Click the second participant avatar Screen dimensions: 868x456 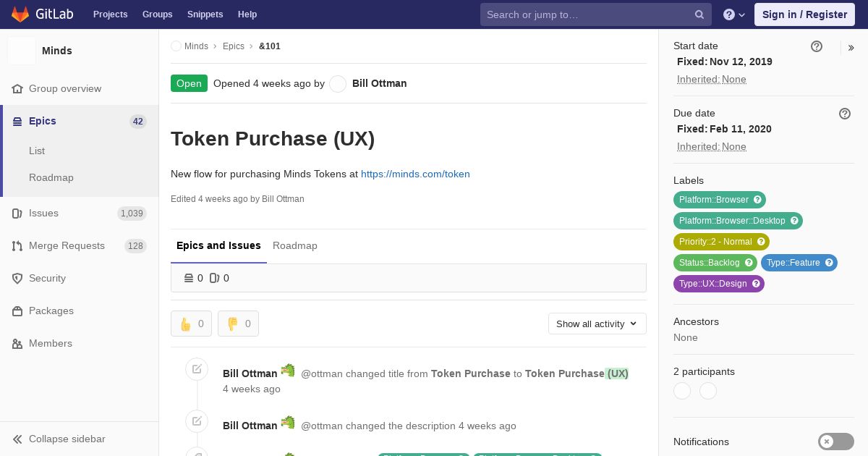click(x=708, y=391)
